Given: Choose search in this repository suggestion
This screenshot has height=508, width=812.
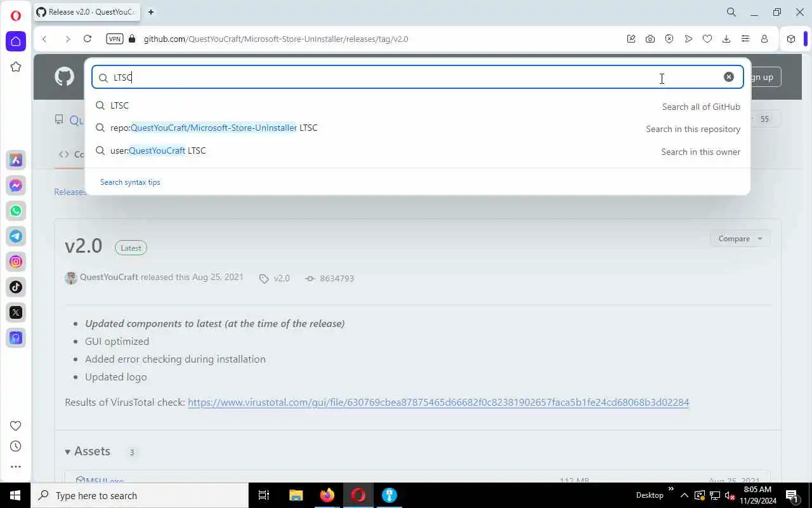Looking at the screenshot, I should pos(417,128).
